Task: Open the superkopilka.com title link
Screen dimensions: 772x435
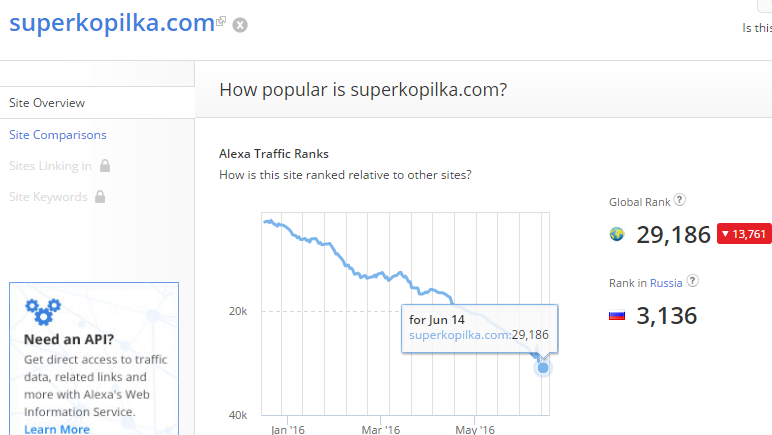Action: [x=112, y=23]
